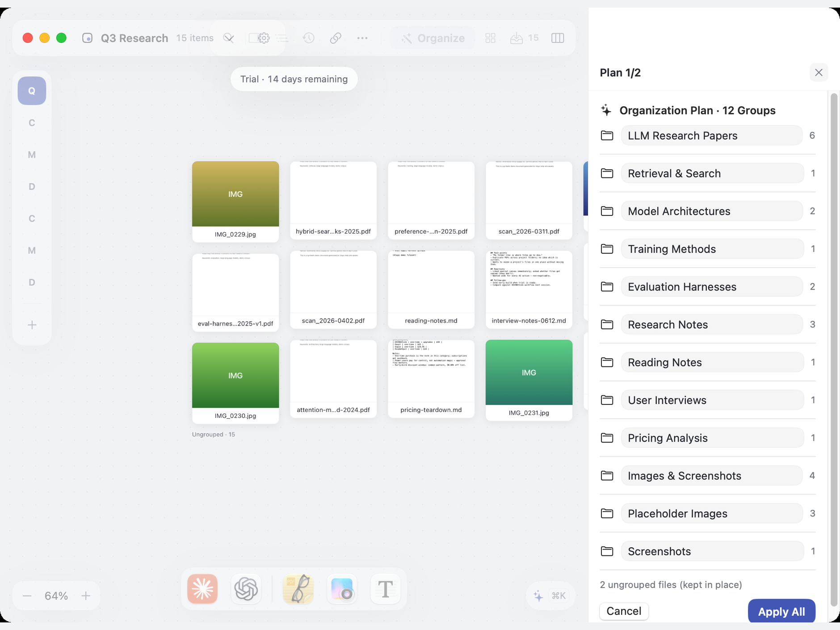Edit the Evaluation Harnesses group name field
Viewport: 840px width, 630px height.
point(712,287)
